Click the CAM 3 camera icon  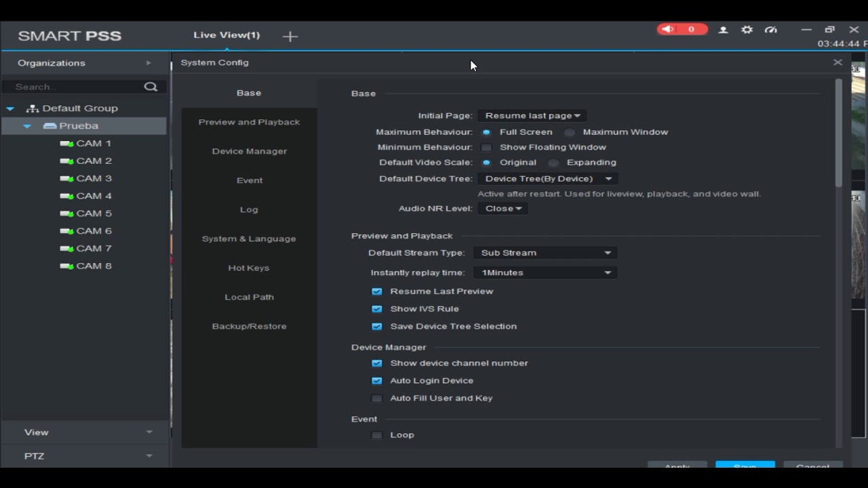[x=66, y=179]
